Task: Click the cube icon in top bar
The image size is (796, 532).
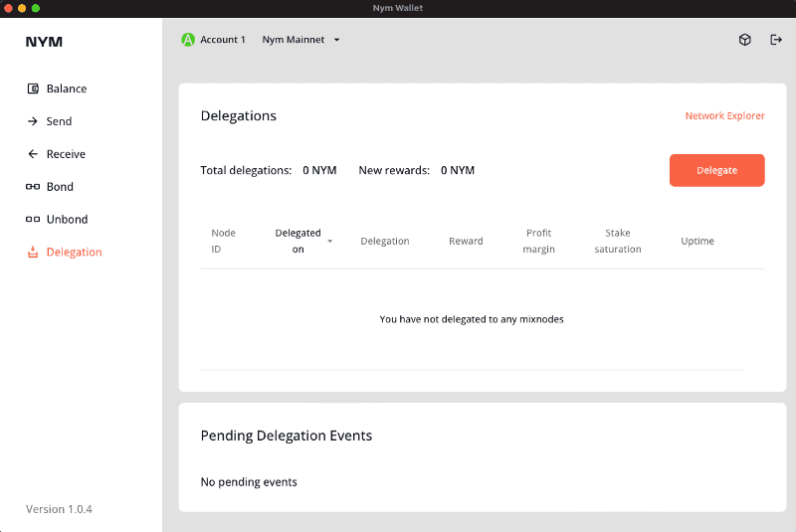Action: tap(744, 40)
